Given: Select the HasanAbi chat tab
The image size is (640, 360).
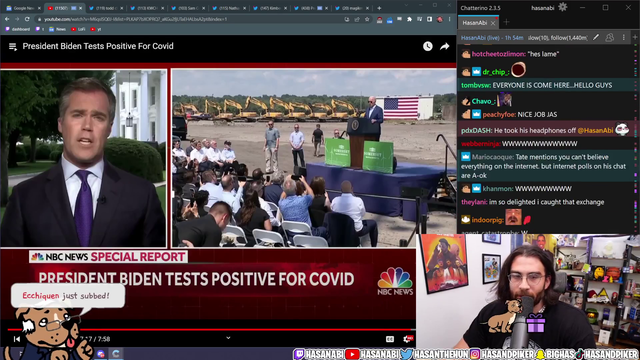Looking at the screenshot, I should 475,23.
